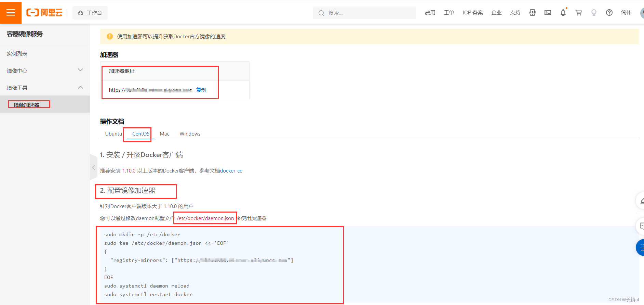Click the '2. 配置镜像加速器' heading
This screenshot has height=305, width=644.
[x=128, y=191]
